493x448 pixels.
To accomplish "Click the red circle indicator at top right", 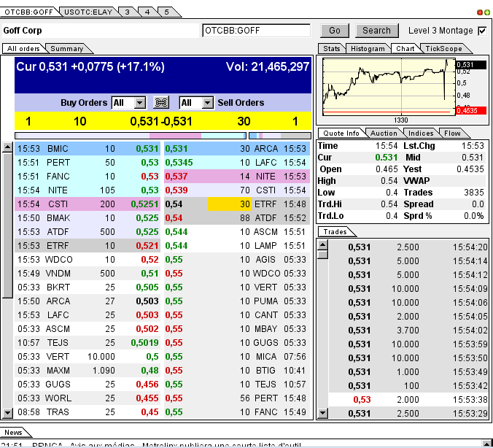I will 479,12.
